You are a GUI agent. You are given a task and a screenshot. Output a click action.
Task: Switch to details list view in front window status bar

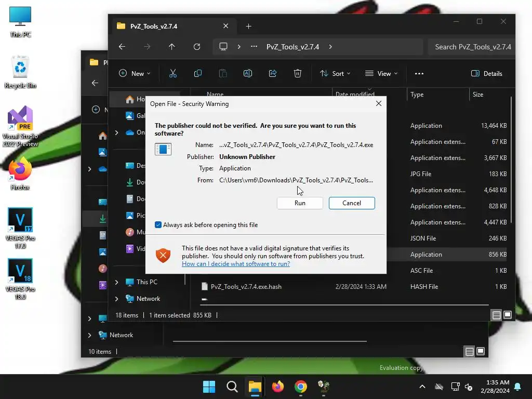496,315
